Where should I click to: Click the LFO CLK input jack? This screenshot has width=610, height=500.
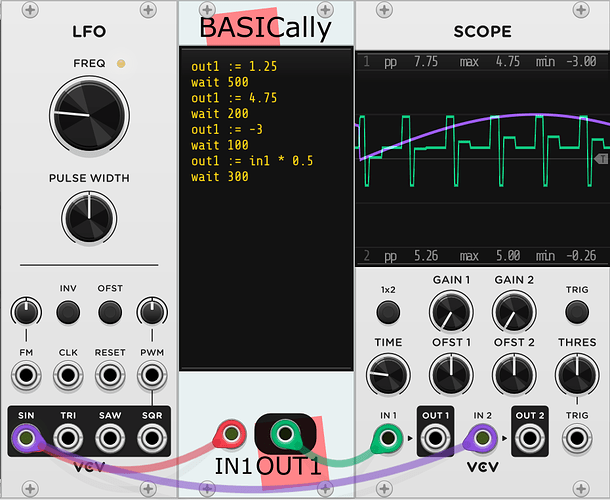tap(68, 375)
